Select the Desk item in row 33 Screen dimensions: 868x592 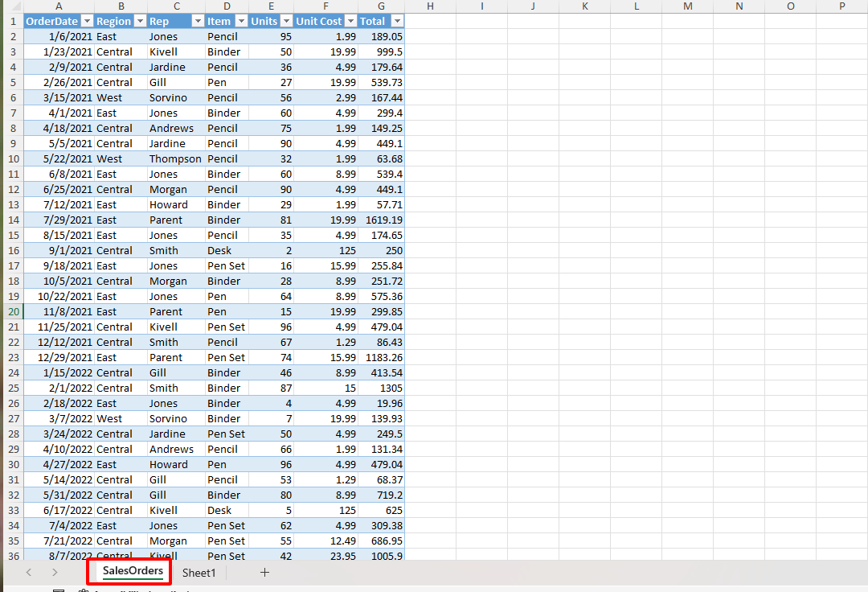tap(227, 511)
